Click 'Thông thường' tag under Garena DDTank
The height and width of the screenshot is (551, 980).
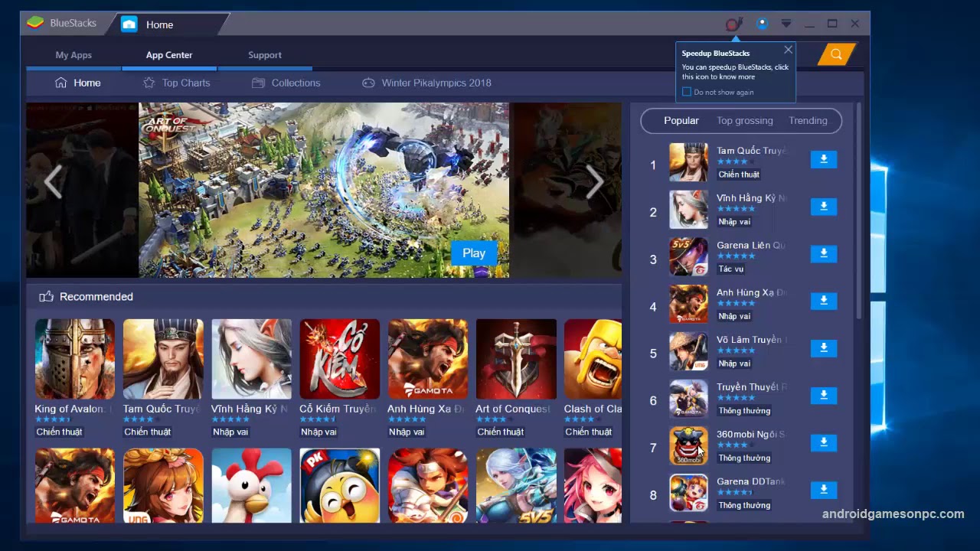tap(744, 506)
